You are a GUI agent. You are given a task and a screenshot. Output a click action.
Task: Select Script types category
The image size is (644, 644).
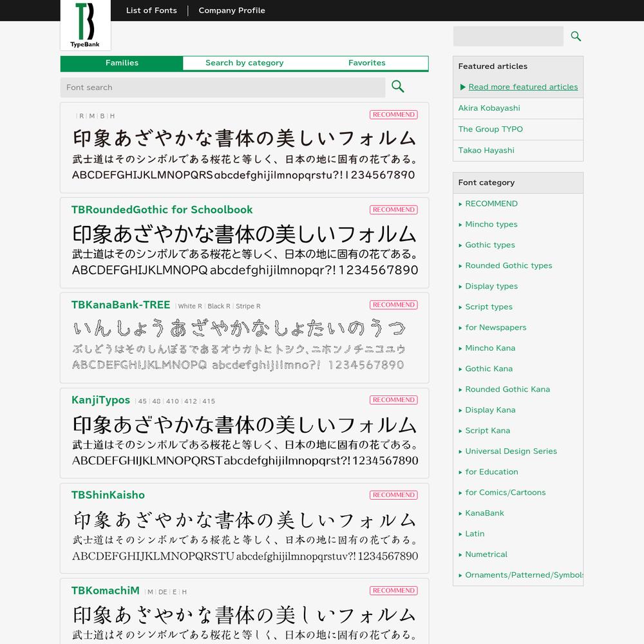click(x=489, y=307)
